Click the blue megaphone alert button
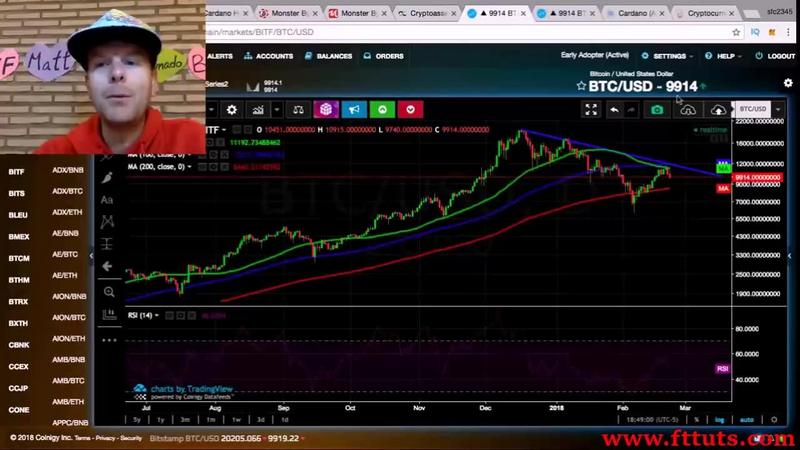Viewport: 800px width, 450px height. tap(354, 109)
